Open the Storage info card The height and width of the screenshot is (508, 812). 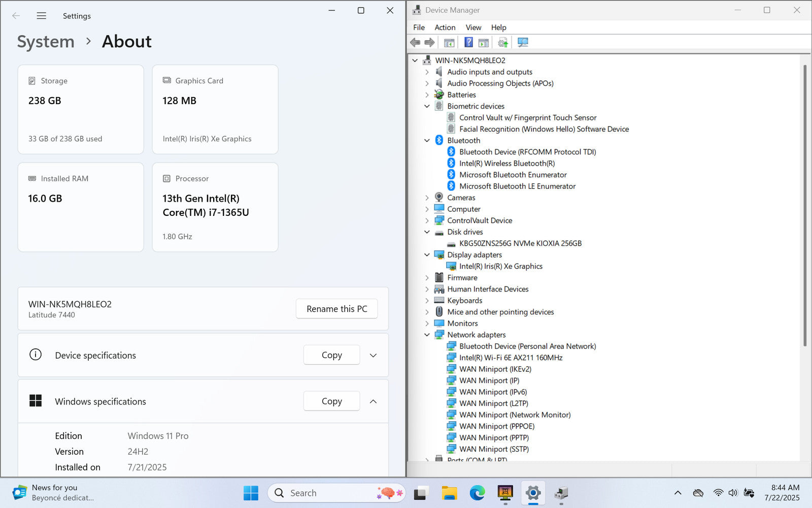tap(81, 109)
